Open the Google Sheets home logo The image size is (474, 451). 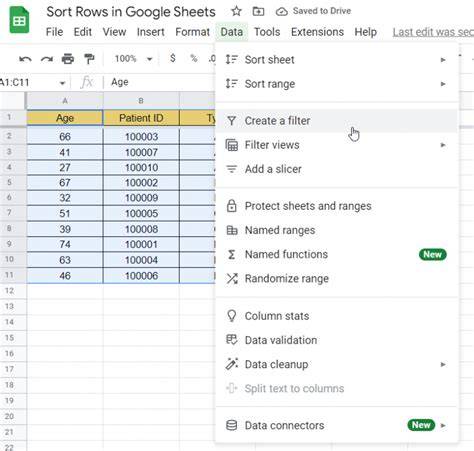coord(19,21)
